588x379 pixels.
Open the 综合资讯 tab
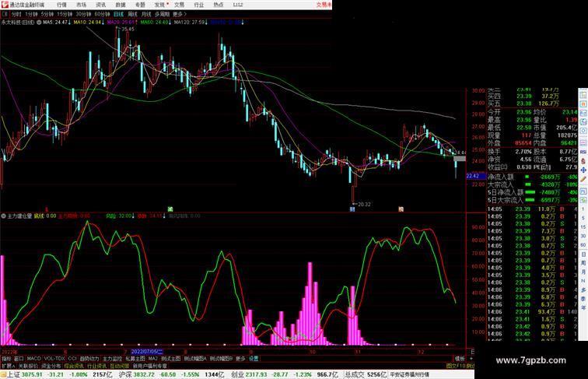(x=74, y=366)
